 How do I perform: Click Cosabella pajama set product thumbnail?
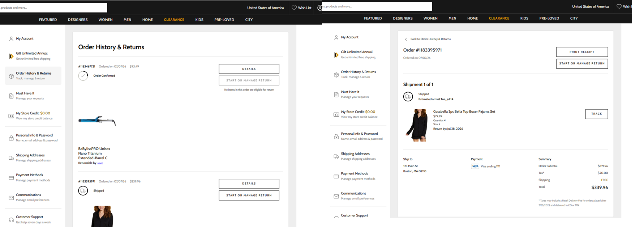click(417, 125)
